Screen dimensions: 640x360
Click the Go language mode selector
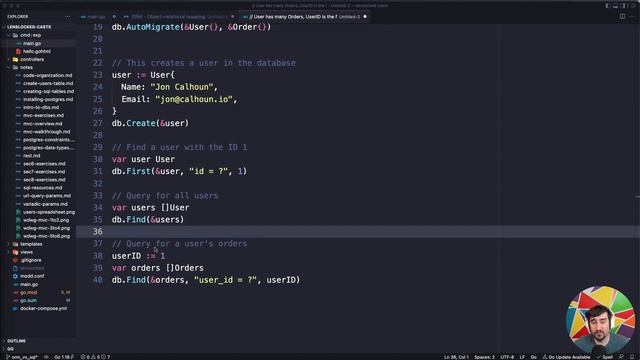pyautogui.click(x=533, y=357)
